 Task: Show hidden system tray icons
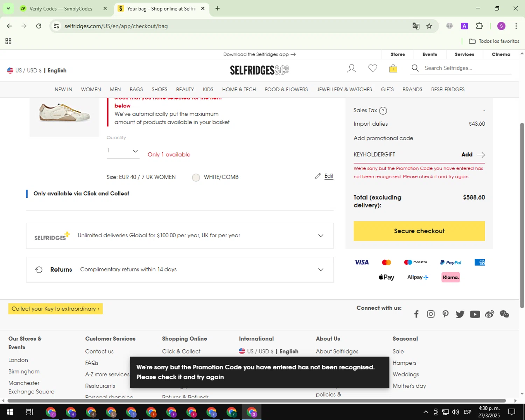click(426, 412)
